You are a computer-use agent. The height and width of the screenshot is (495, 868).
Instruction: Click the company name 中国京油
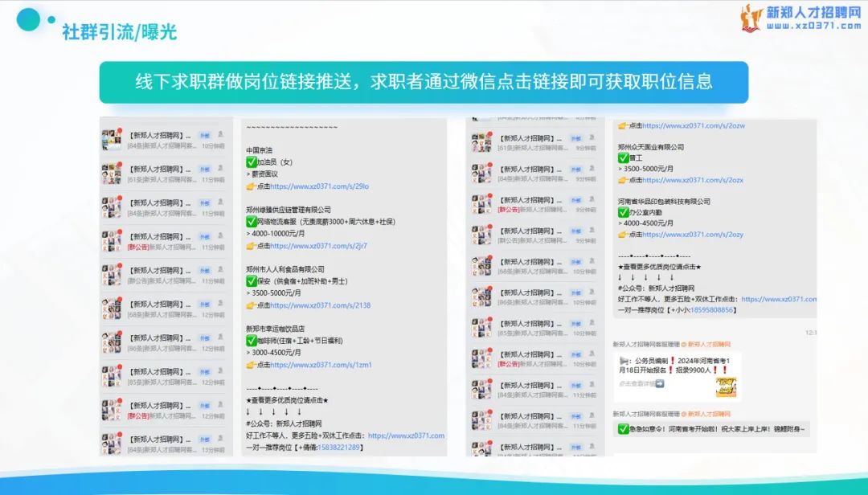tap(259, 150)
